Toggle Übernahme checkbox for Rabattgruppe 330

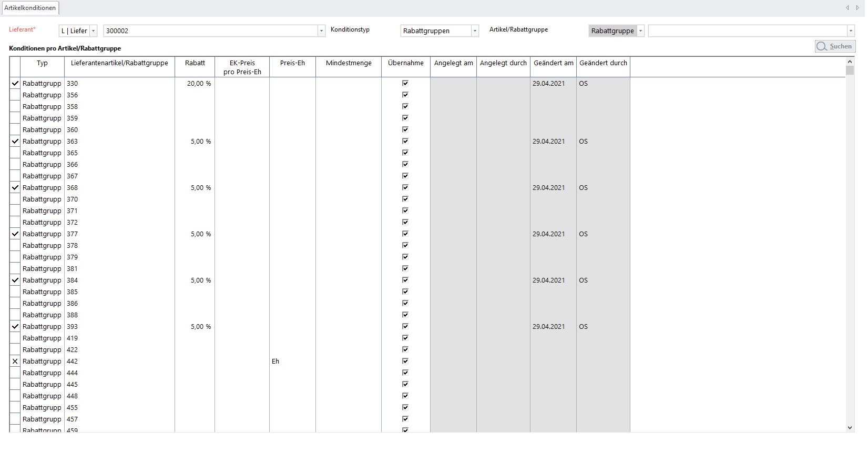coord(405,83)
